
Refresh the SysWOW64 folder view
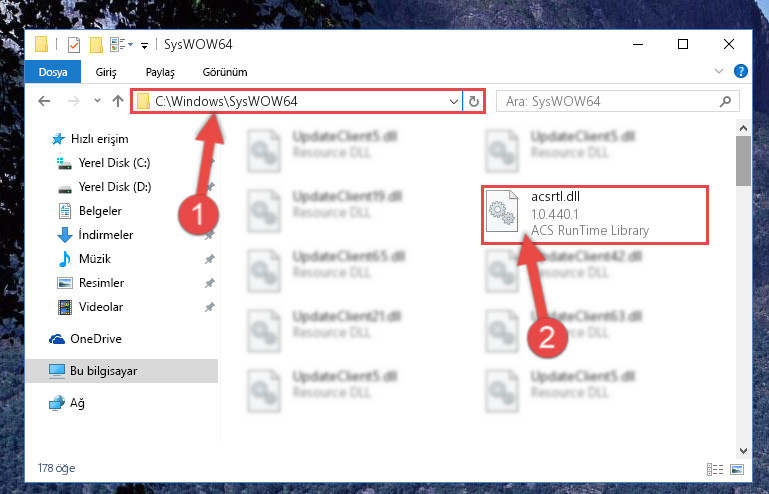[474, 102]
